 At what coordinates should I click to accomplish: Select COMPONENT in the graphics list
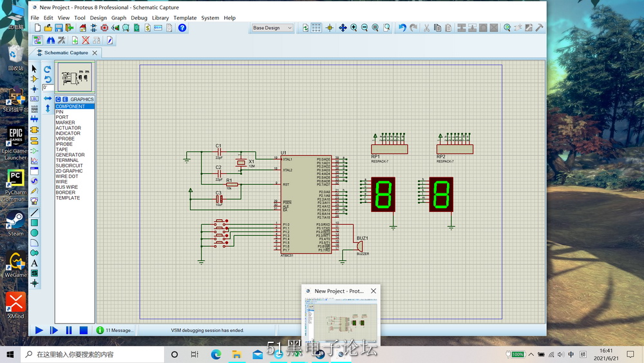(x=74, y=106)
